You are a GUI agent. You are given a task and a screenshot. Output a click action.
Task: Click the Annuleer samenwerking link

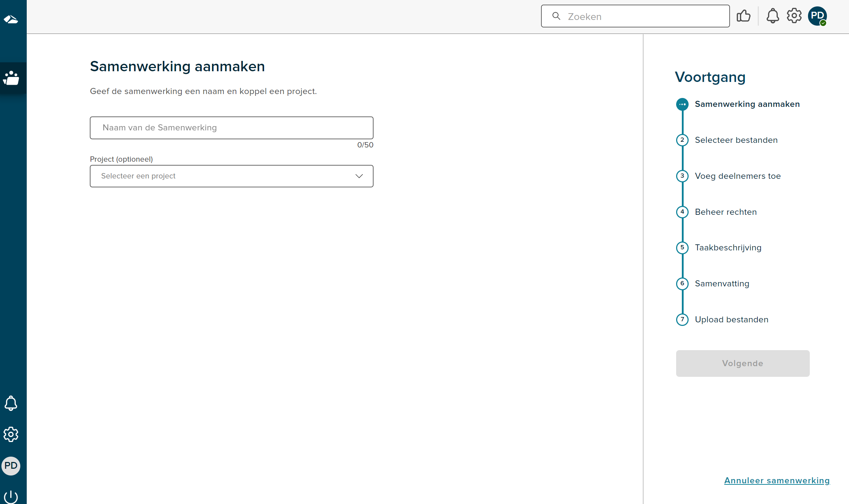pos(777,480)
